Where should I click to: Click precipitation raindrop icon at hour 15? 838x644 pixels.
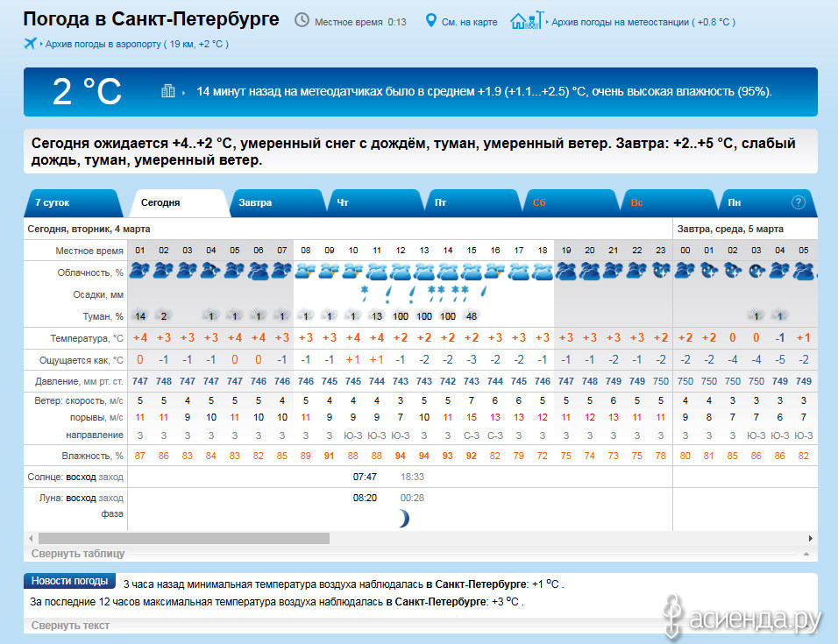(484, 292)
